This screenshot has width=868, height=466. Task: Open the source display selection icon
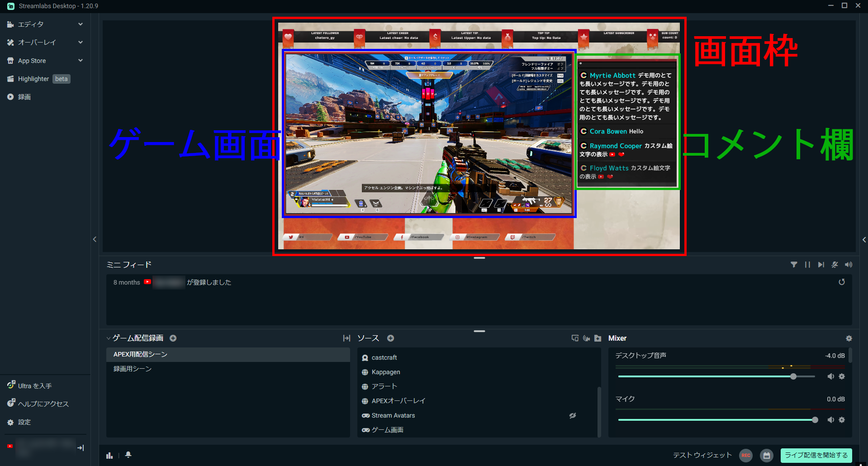point(575,338)
